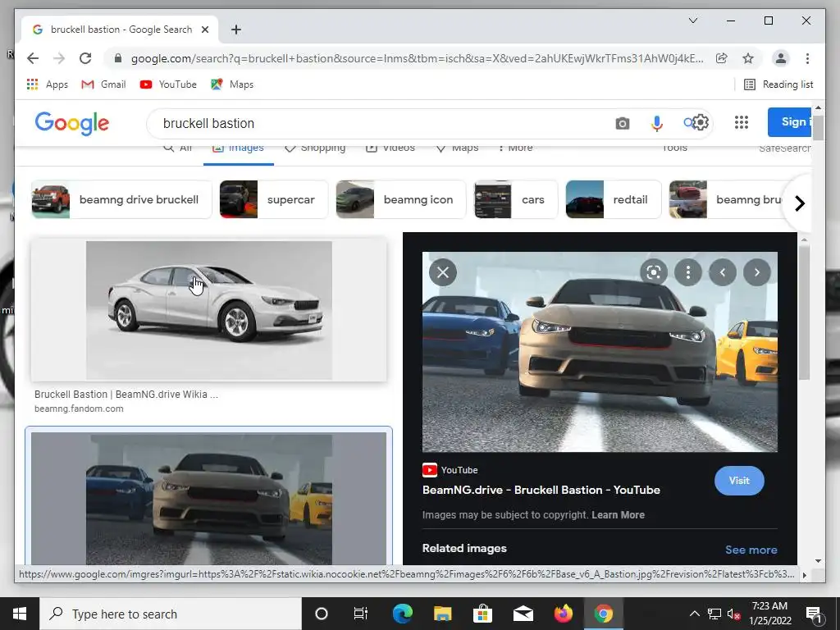Select beamng drive bruckell suggestion chip

point(121,199)
